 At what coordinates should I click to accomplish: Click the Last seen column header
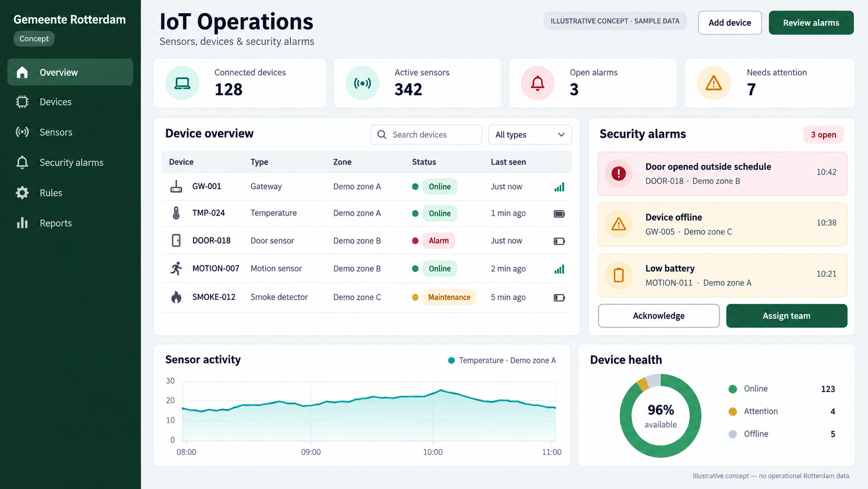tap(508, 162)
